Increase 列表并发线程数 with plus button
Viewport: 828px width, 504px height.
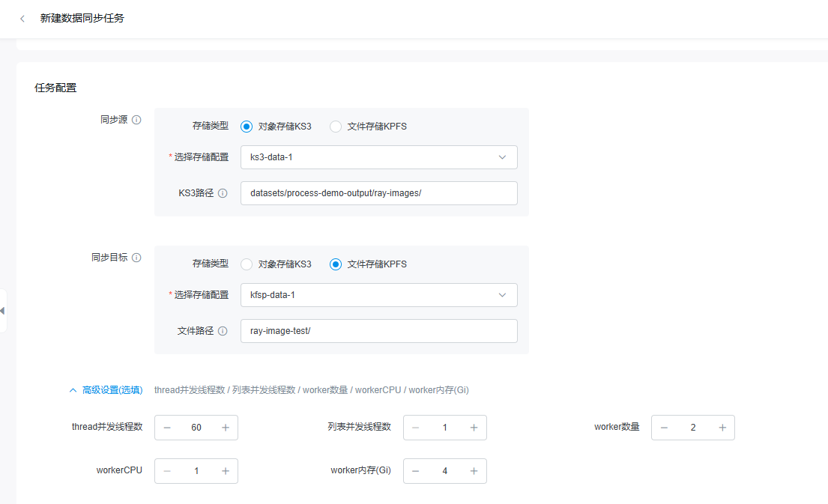tap(474, 428)
